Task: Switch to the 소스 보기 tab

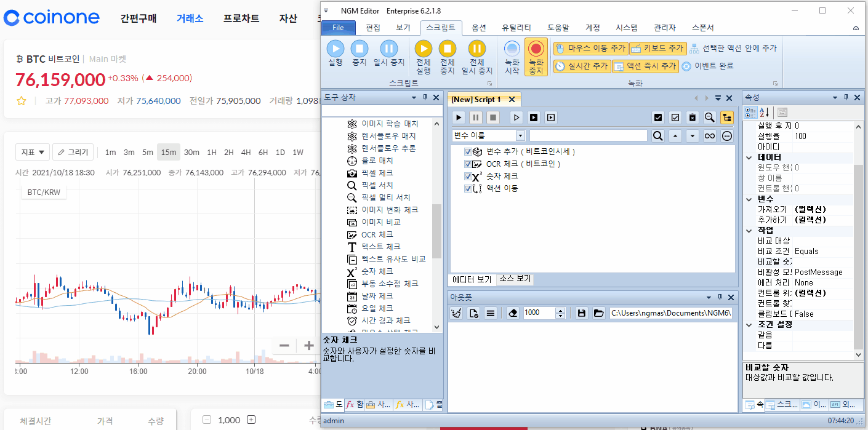Action: click(x=515, y=279)
